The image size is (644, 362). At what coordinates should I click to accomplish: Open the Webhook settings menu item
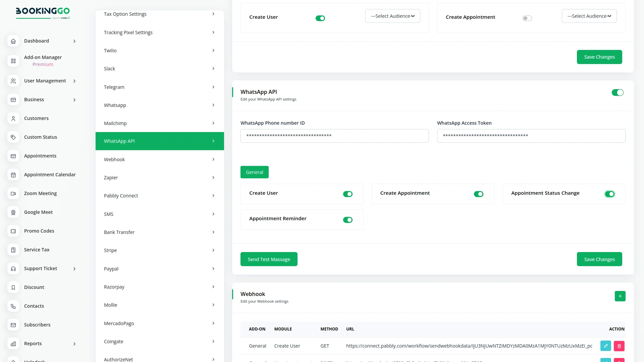tap(159, 160)
